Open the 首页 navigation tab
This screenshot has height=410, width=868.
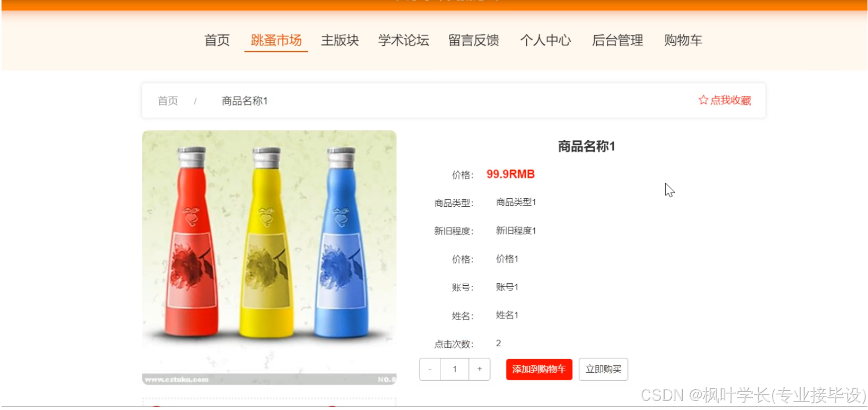pos(217,40)
